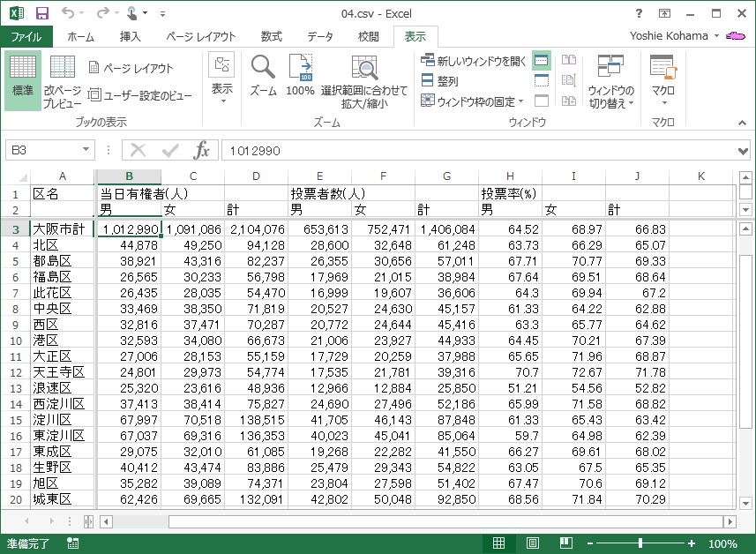756x554 pixels.
Task: Click the 100% zoom icon
Action: point(300,76)
